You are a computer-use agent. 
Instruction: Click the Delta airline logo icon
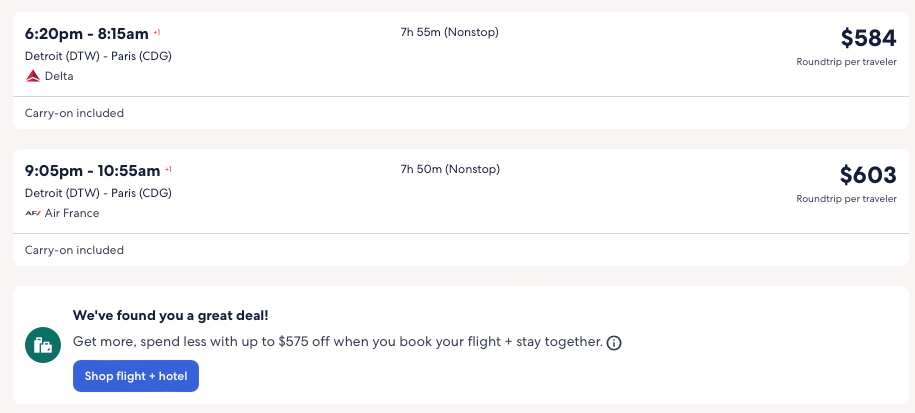click(x=33, y=76)
